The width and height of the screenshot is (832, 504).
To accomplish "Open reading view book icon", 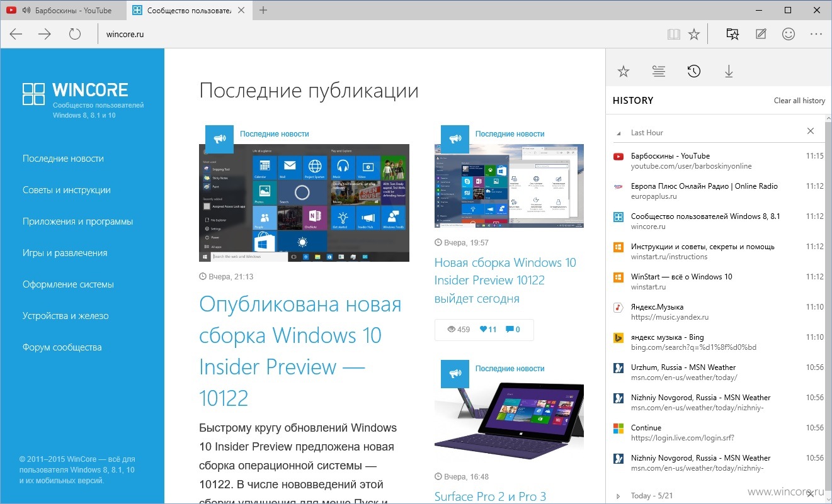I will [x=674, y=35].
